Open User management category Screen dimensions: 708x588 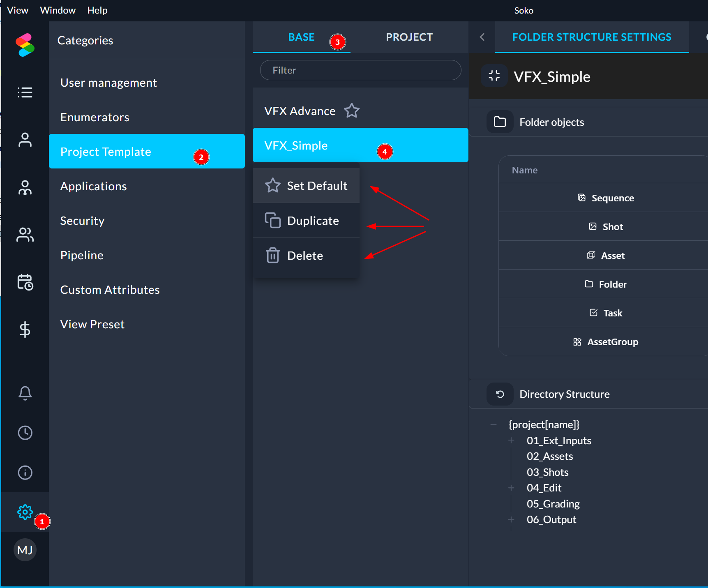point(147,83)
